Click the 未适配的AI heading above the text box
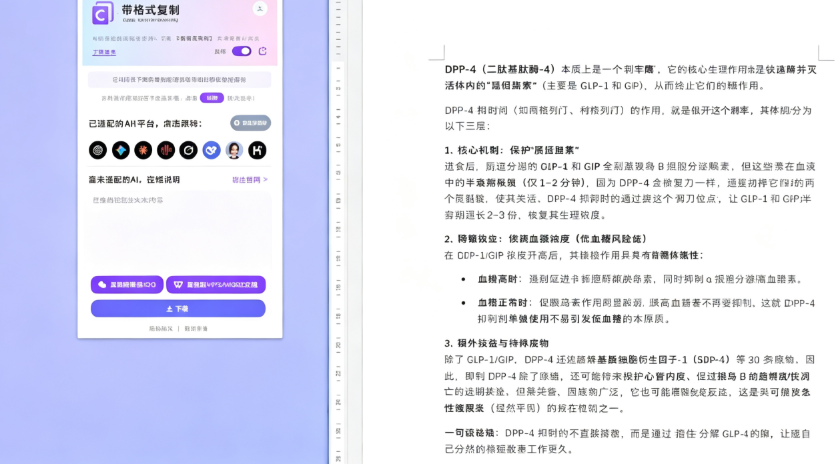This screenshot has height=464, width=835. (134, 180)
